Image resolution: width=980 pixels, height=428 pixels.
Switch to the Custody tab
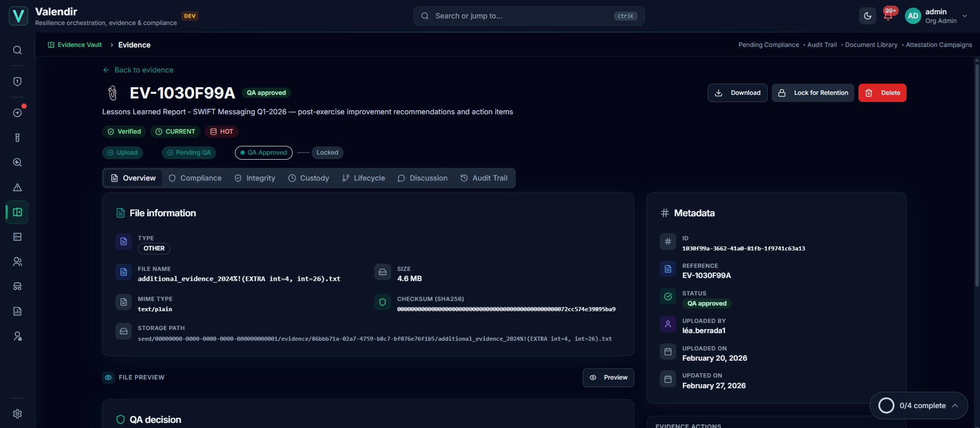point(309,178)
